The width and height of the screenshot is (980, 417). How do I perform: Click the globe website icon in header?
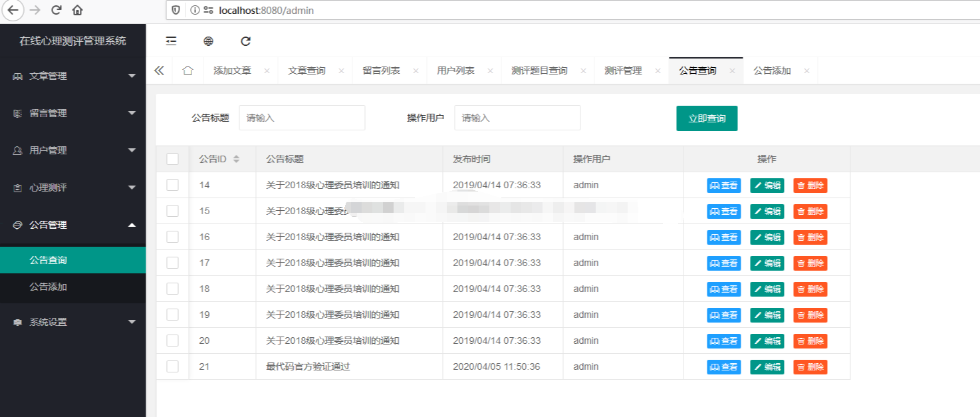point(209,41)
